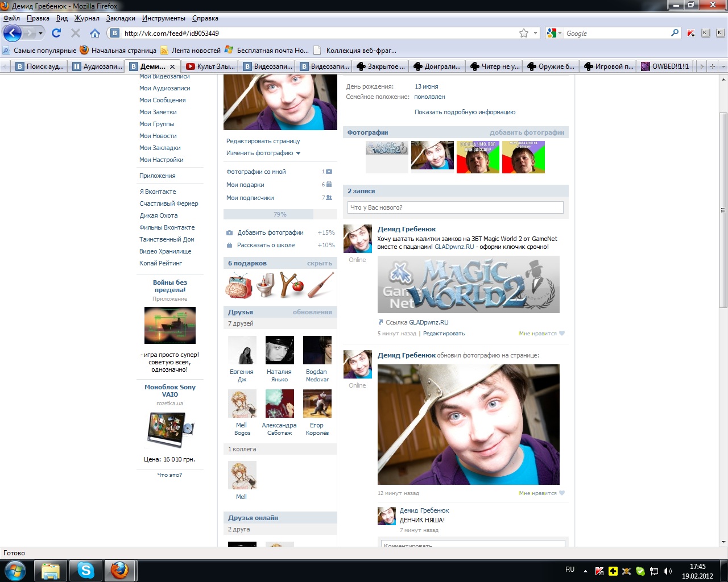
Task: Open the Закладки menu
Action: [x=121, y=18]
